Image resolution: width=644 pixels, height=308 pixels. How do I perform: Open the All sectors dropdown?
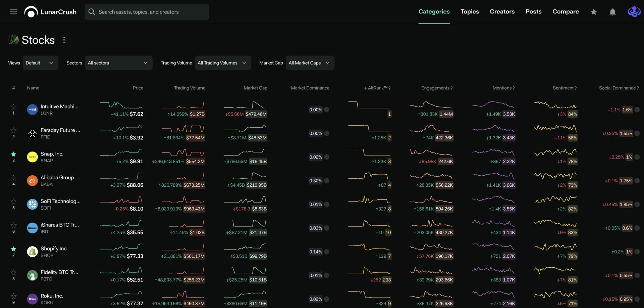click(x=118, y=63)
